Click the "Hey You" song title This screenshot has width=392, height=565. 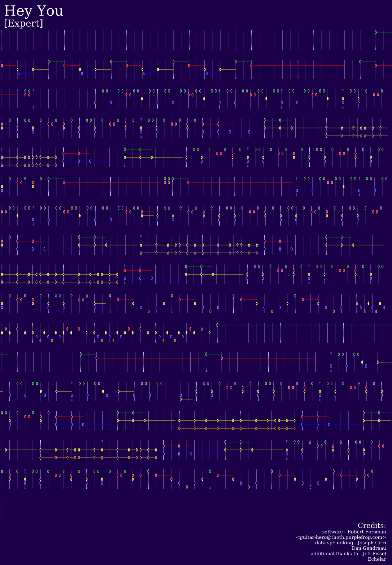click(x=34, y=11)
